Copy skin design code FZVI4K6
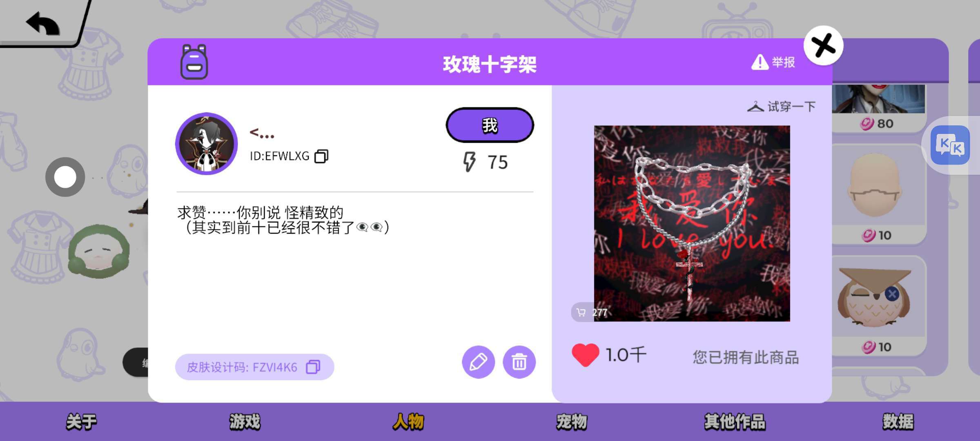980x441 pixels. point(313,367)
